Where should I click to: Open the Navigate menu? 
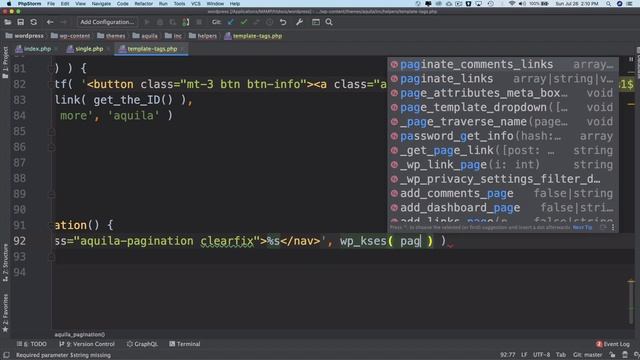tap(101, 4)
